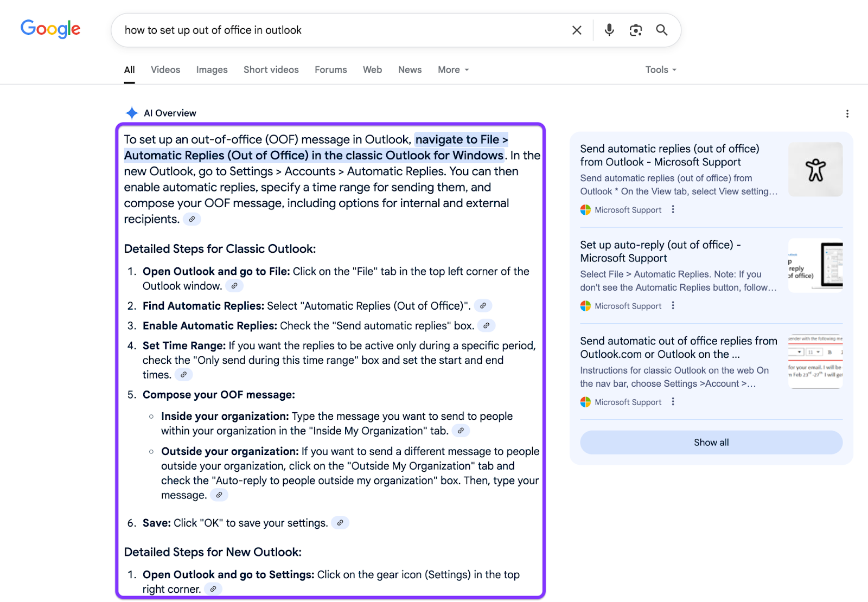
Task: Click the source link icon after the Save step
Action: point(340,523)
